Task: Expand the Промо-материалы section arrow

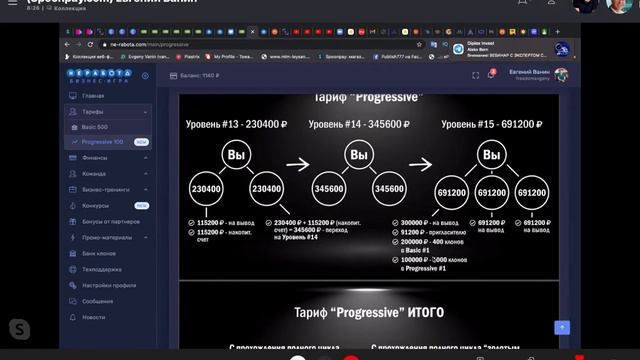Action: (x=145, y=238)
